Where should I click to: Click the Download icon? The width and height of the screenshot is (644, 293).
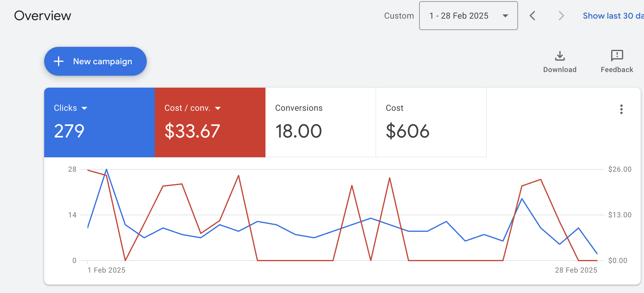560,56
